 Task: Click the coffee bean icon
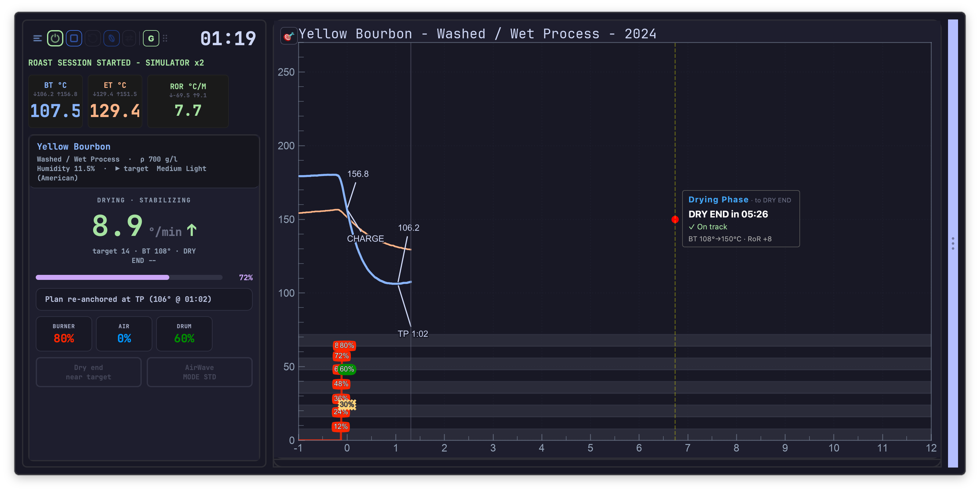[112, 39]
